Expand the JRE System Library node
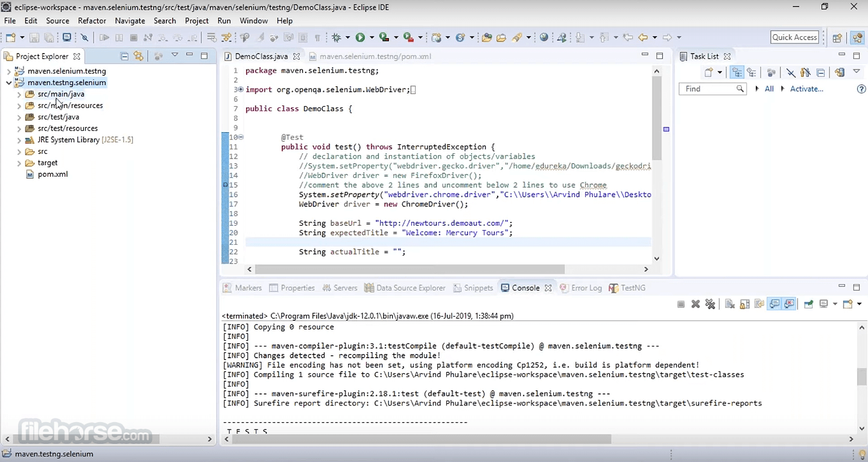The width and height of the screenshot is (868, 462). 19,140
